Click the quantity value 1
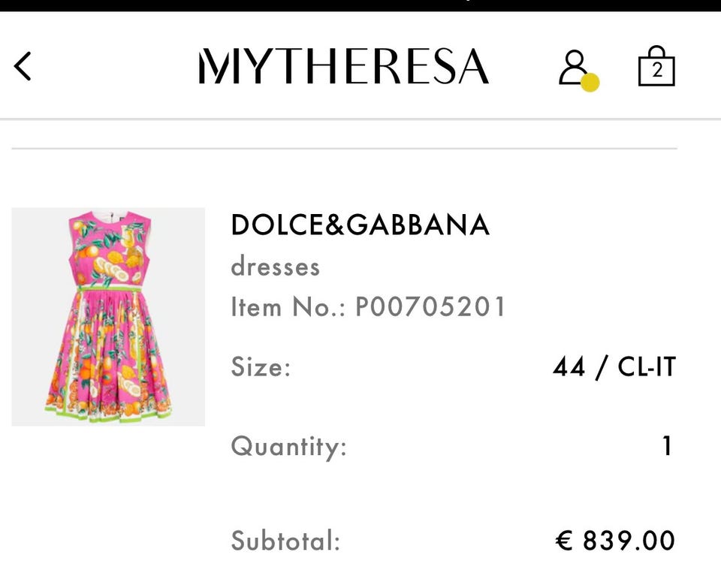 pyautogui.click(x=667, y=447)
